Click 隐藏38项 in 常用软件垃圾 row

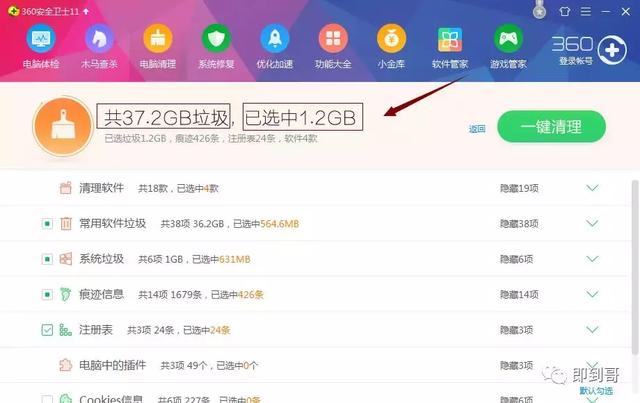[x=519, y=224]
